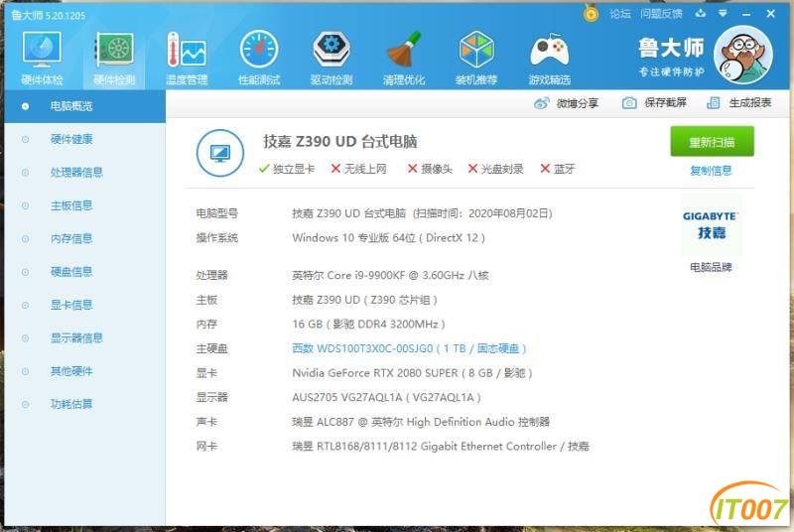Click the GeForce RTX 2080 SUPER text
794x532 pixels.
[x=412, y=373]
